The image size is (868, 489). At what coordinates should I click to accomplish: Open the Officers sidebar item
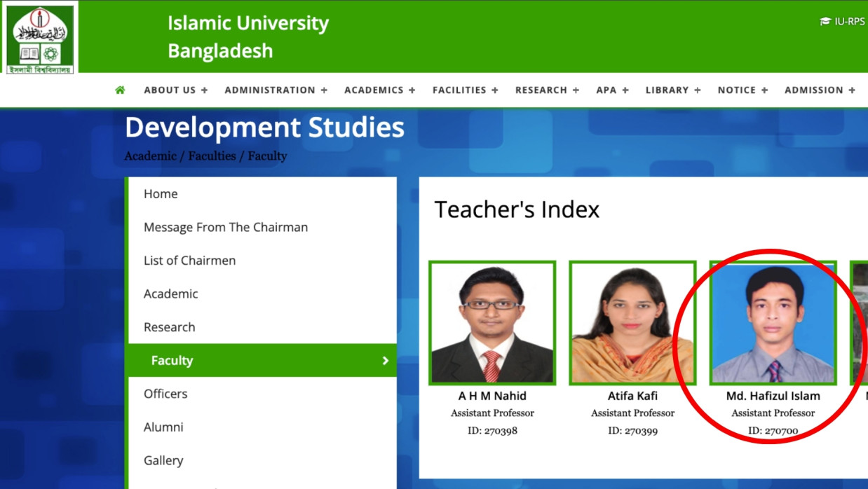pyautogui.click(x=262, y=394)
